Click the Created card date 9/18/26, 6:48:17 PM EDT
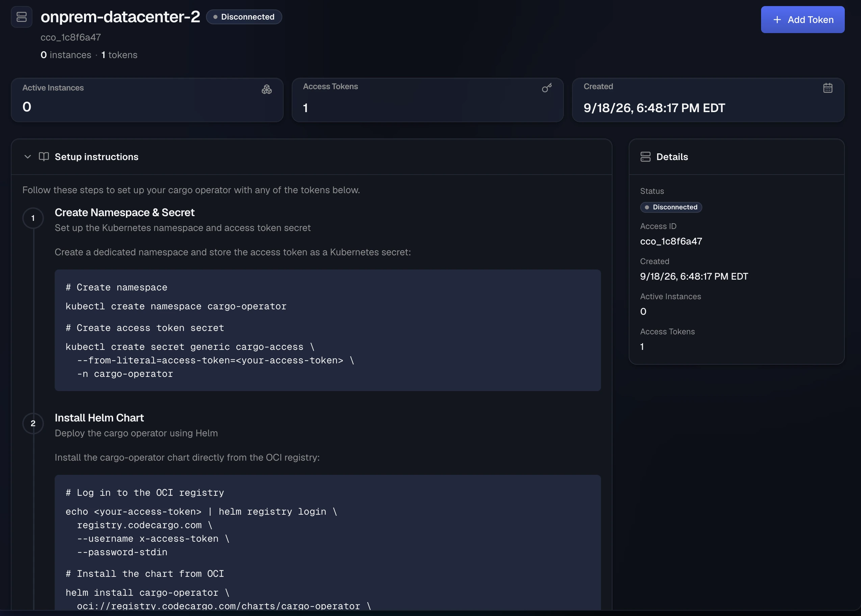 point(654,108)
